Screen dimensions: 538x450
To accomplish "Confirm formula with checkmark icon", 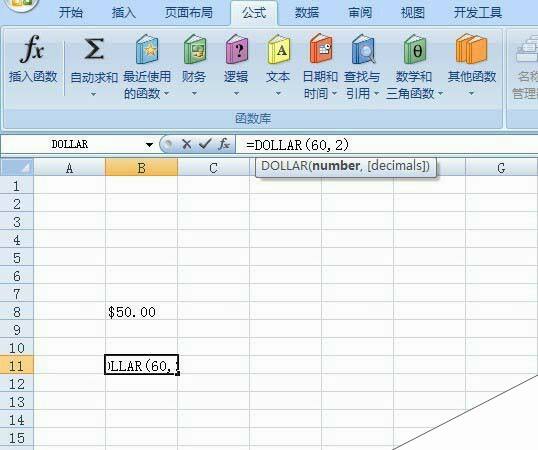I will pos(205,144).
